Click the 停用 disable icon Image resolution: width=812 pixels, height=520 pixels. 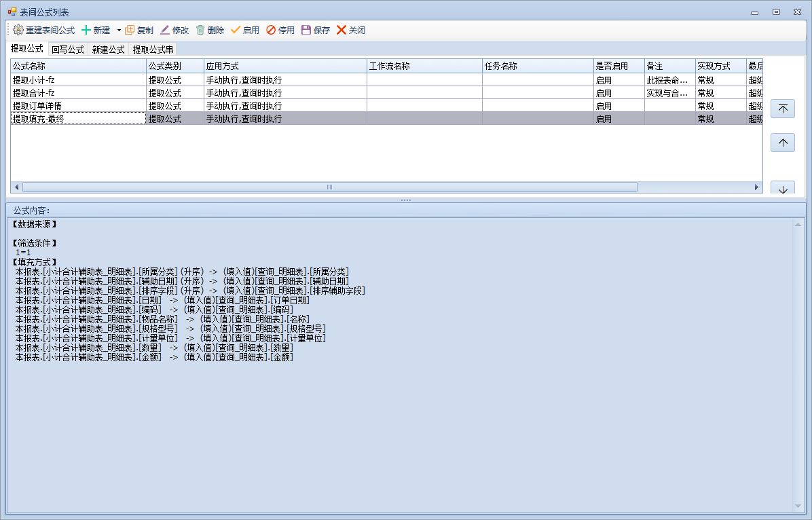click(271, 30)
